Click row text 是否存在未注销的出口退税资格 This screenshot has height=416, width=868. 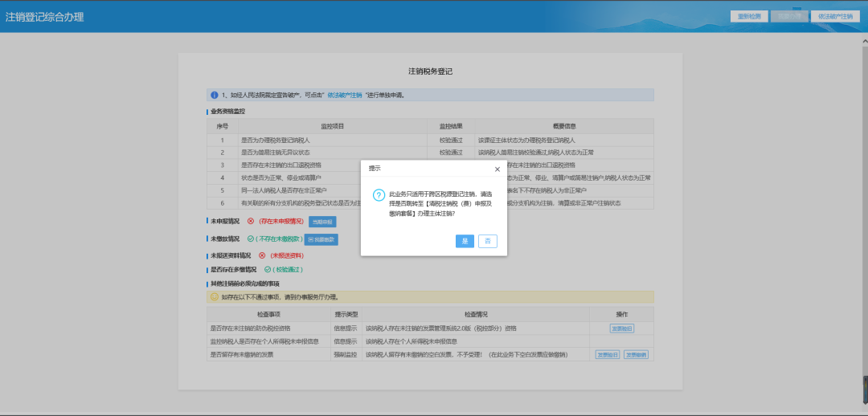pyautogui.click(x=280, y=165)
